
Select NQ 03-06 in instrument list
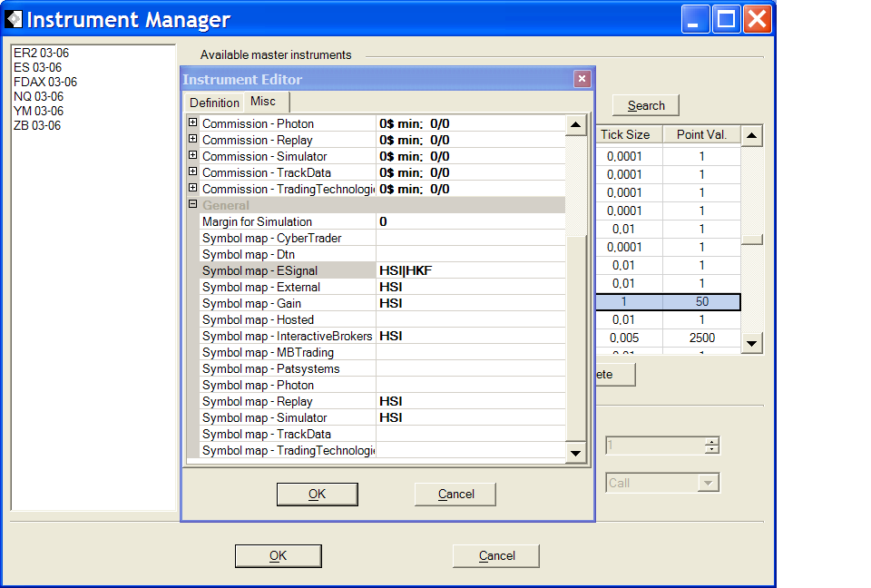coord(38,96)
